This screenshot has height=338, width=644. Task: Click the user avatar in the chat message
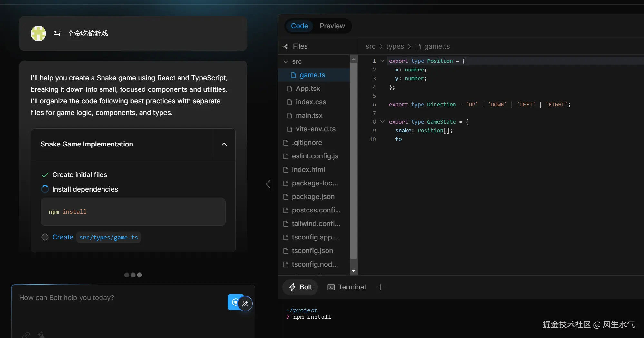(38, 33)
